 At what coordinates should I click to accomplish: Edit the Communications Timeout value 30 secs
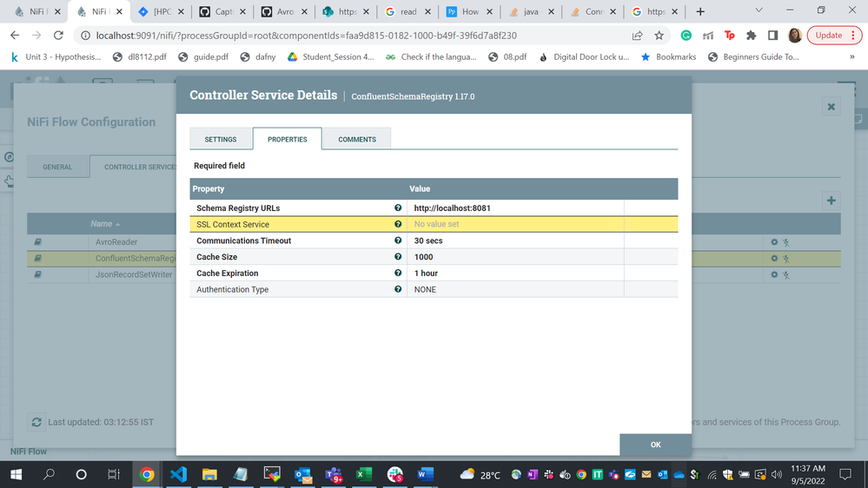pos(515,241)
